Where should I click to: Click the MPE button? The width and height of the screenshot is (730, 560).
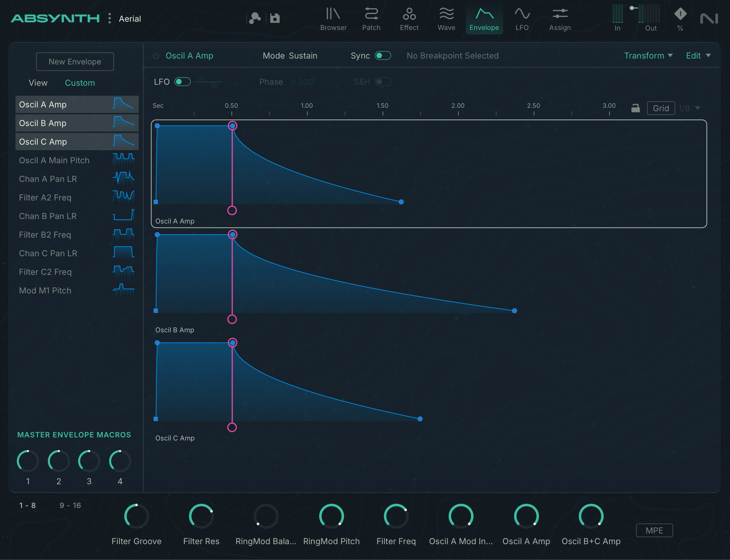click(x=654, y=530)
